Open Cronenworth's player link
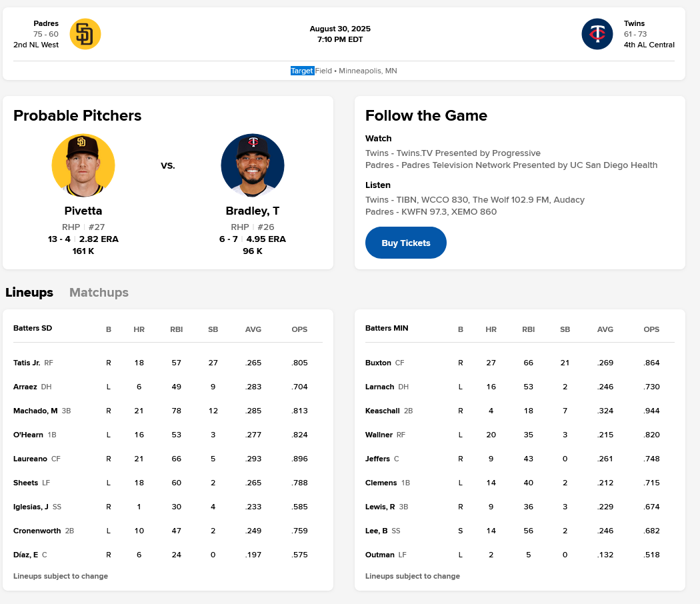 tap(37, 531)
